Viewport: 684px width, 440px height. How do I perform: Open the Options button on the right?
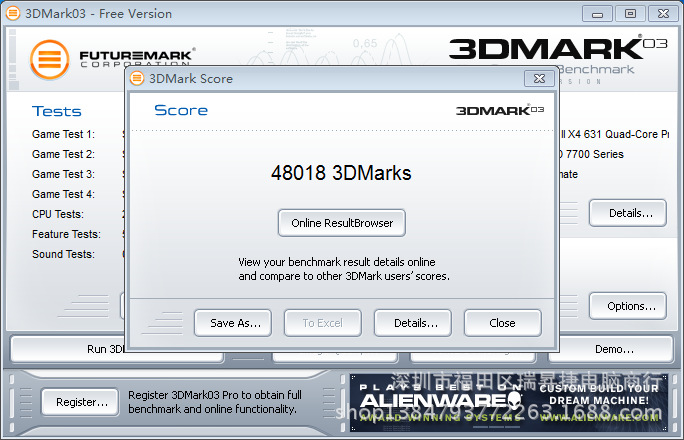pyautogui.click(x=628, y=306)
